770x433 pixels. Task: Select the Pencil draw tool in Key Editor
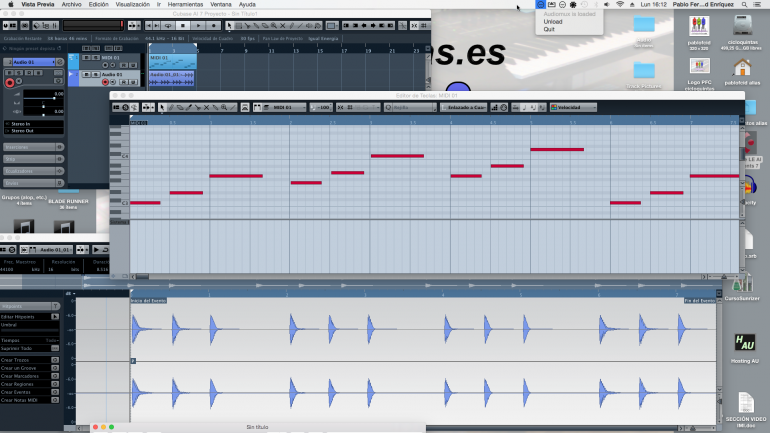click(x=171, y=107)
